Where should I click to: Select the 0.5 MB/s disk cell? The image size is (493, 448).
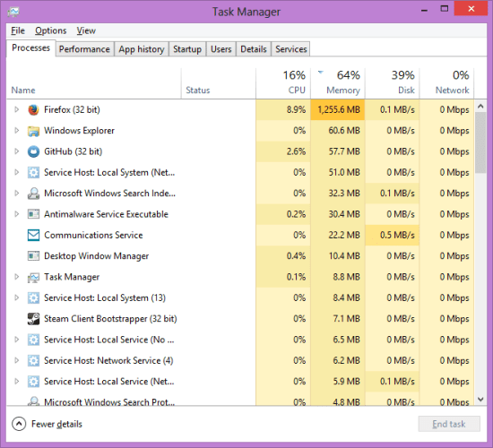coord(392,235)
